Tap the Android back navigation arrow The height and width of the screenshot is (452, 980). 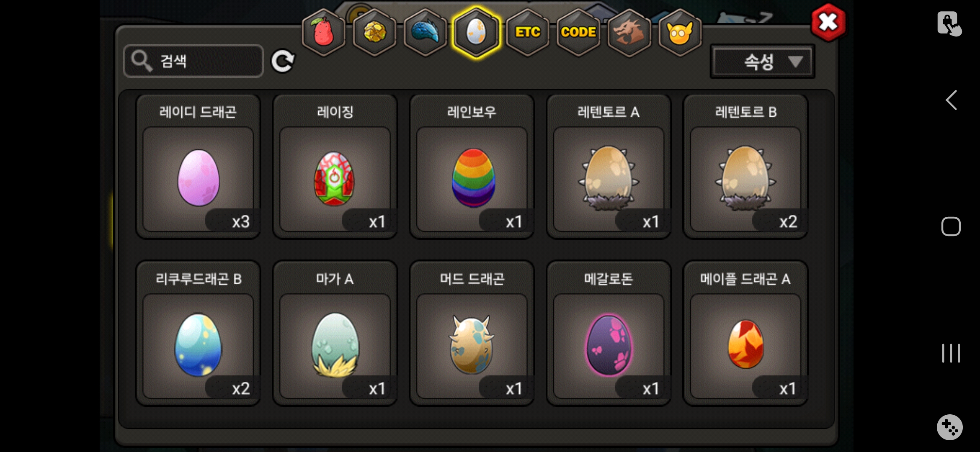(951, 100)
